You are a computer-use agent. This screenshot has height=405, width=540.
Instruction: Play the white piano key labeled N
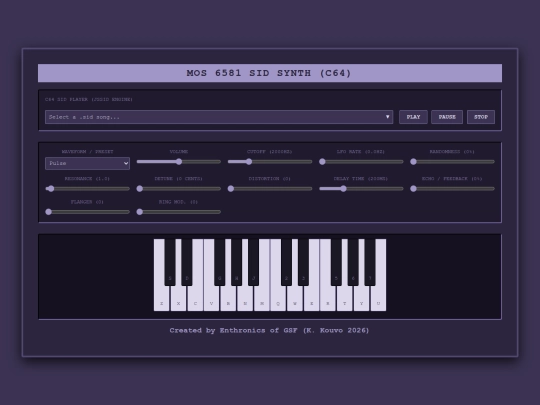[x=245, y=298]
